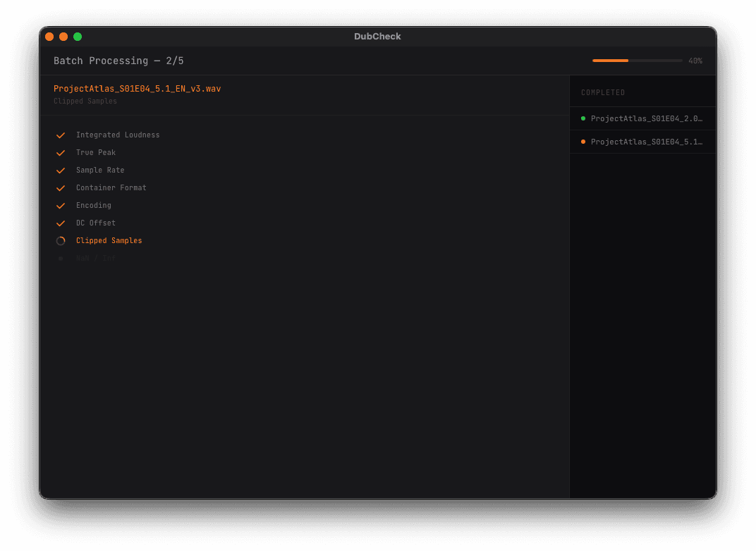Select the orange Clipped Samples check label
The image size is (756, 551).
109,241
